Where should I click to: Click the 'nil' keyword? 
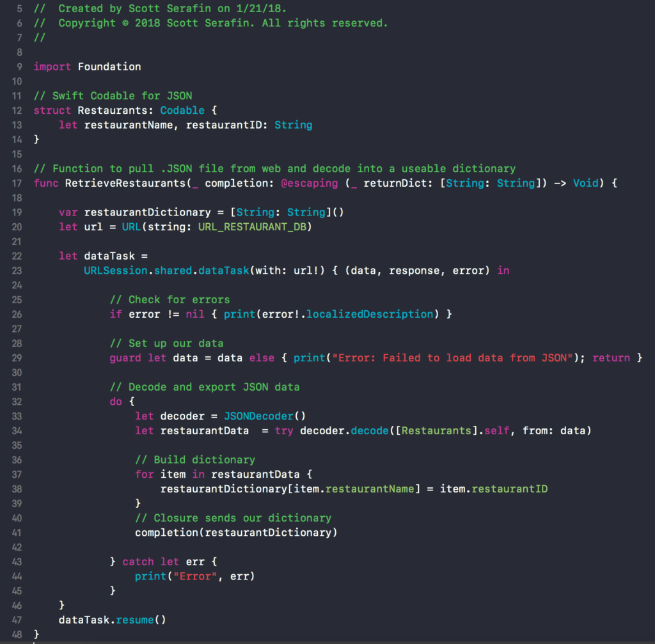tap(195, 314)
